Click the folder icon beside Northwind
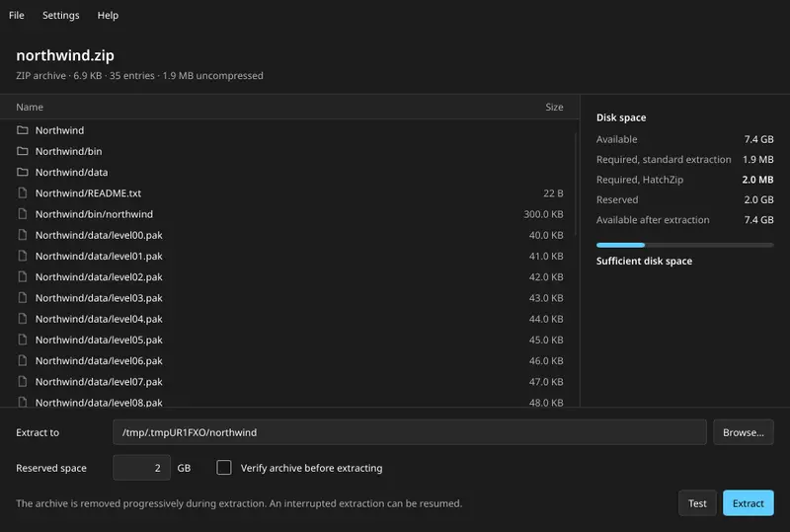790x532 pixels. [22, 130]
